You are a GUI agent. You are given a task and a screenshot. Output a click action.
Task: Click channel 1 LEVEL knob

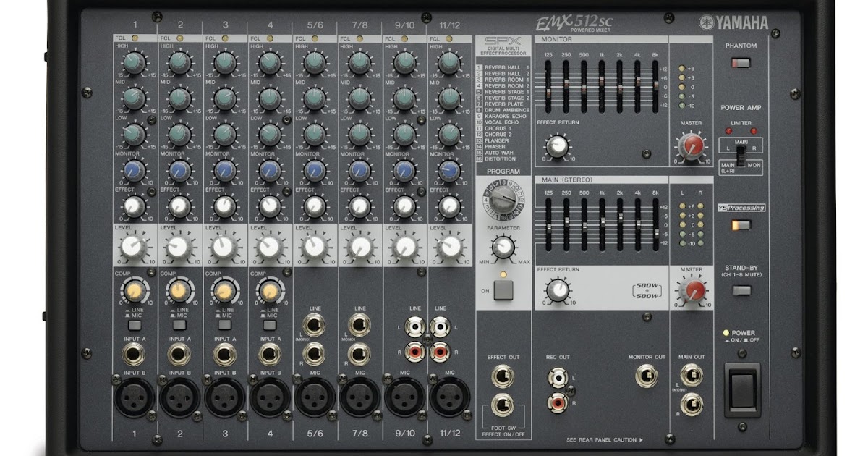click(134, 247)
